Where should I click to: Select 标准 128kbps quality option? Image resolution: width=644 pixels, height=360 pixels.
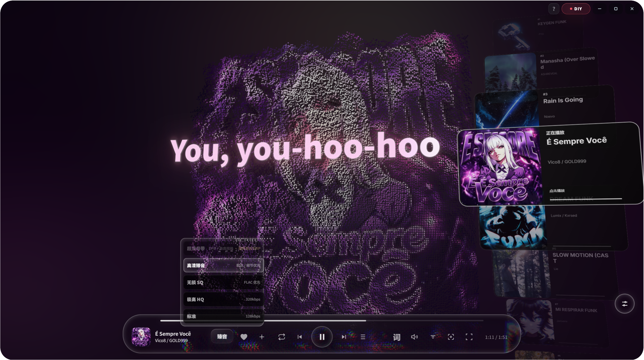[224, 316]
